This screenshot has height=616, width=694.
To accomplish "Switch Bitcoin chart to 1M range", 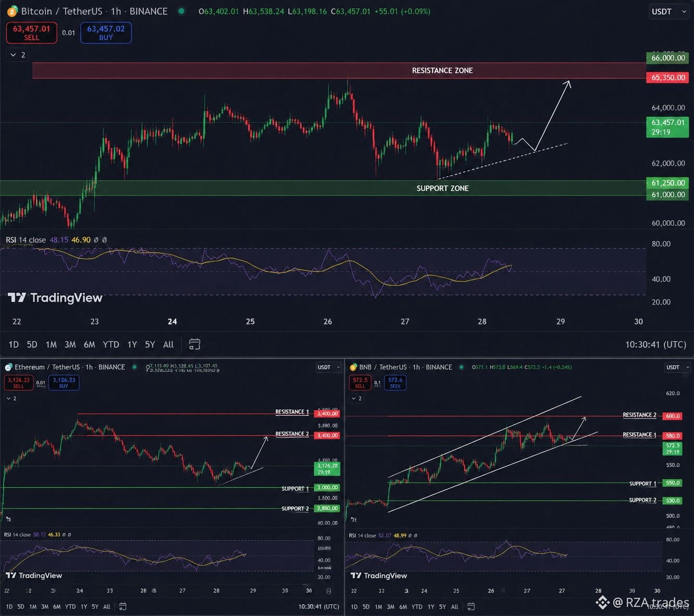I will (x=51, y=344).
